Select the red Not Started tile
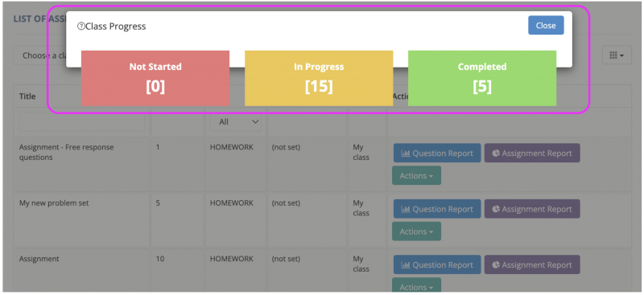This screenshot has height=295, width=644. pos(155,78)
